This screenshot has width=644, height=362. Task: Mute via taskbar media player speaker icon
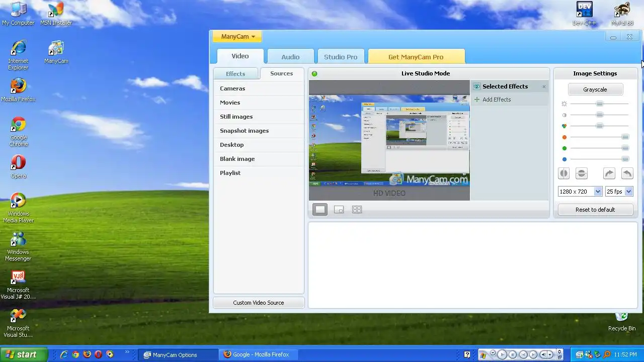tap(543, 355)
